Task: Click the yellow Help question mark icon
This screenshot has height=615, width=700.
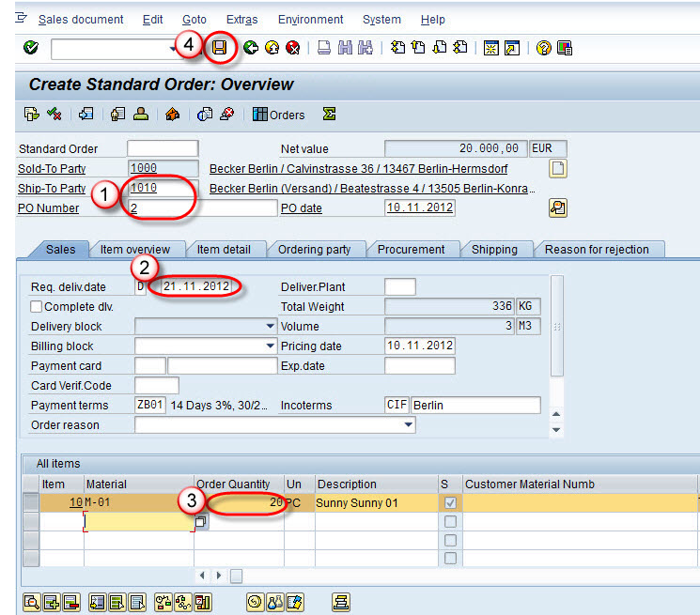Action: (543, 48)
